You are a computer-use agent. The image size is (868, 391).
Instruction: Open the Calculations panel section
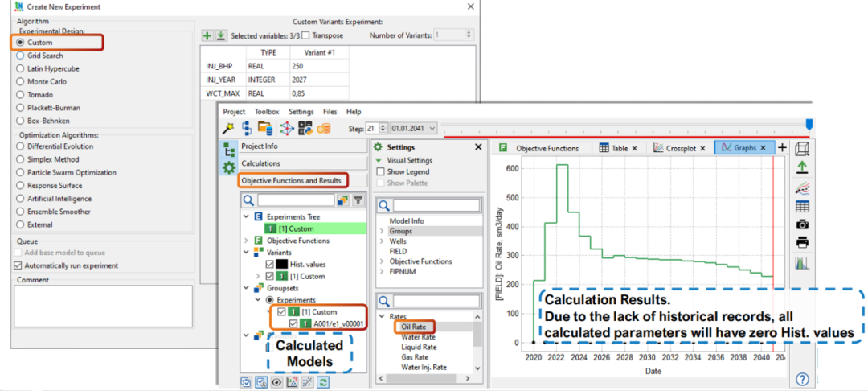click(x=261, y=163)
